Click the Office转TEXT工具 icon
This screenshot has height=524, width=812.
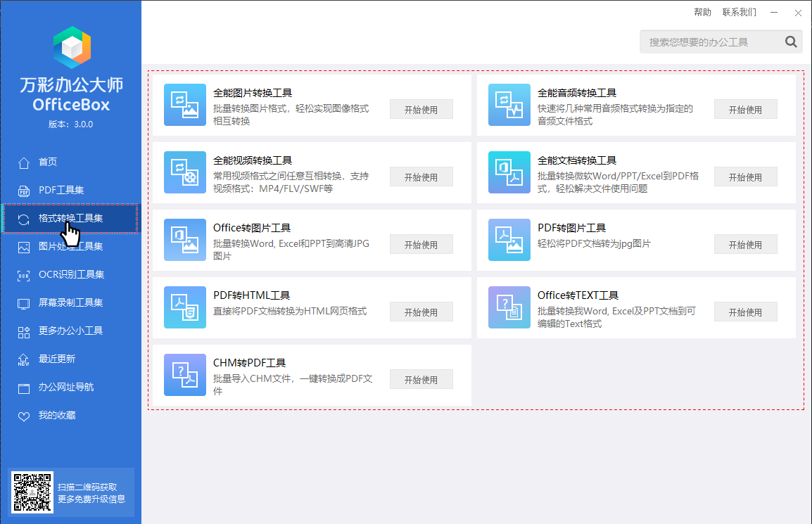(x=509, y=307)
